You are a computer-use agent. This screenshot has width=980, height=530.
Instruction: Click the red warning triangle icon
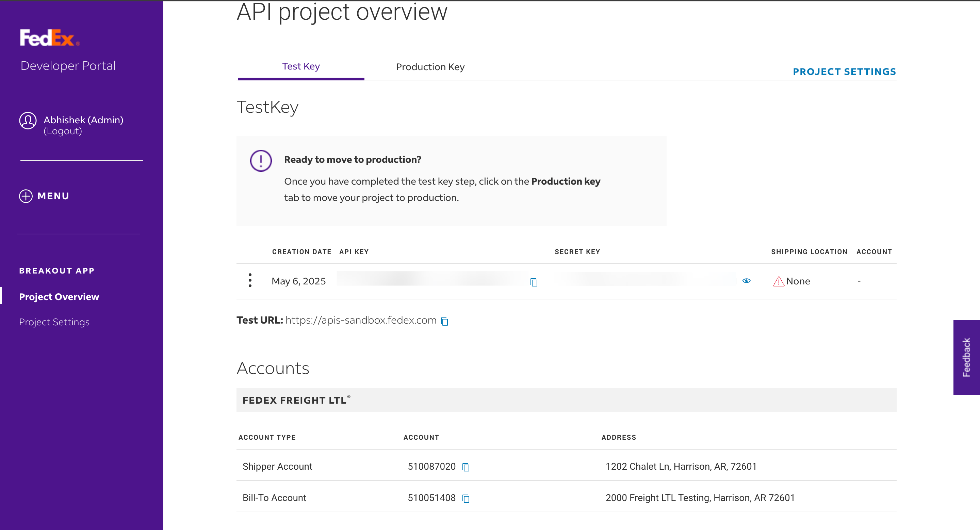coord(778,281)
